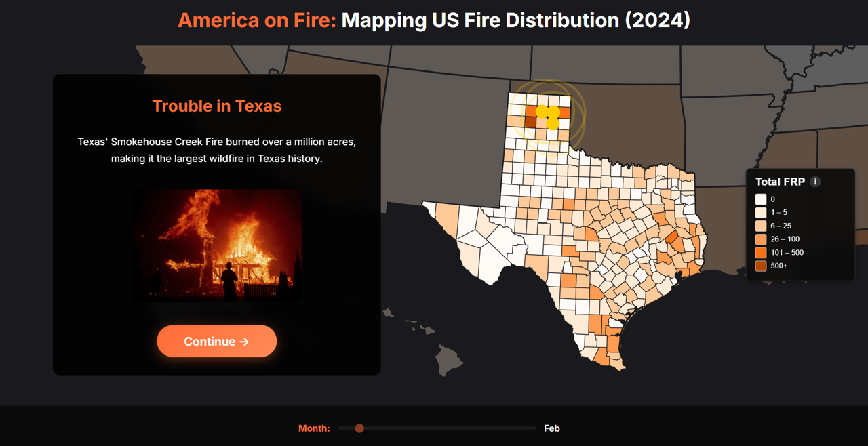Click the "Trouble in Texas" heading
Viewport: 868px width, 446px height.
click(x=216, y=106)
